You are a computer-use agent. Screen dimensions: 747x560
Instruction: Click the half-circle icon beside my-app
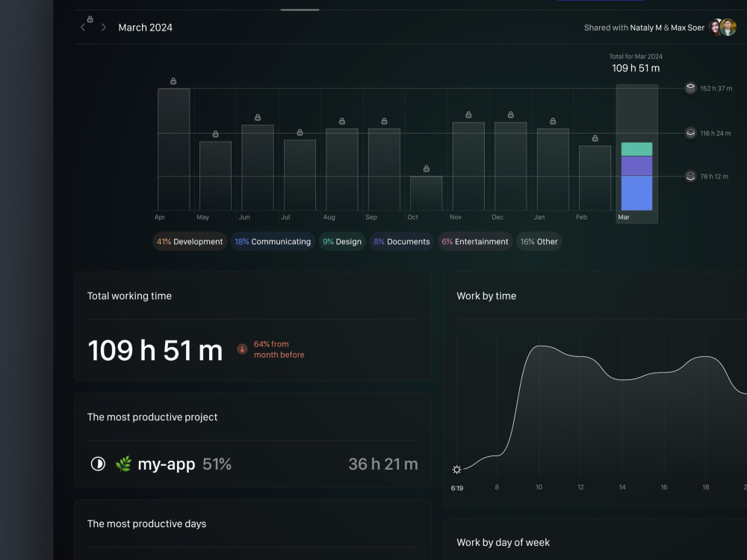click(x=98, y=464)
